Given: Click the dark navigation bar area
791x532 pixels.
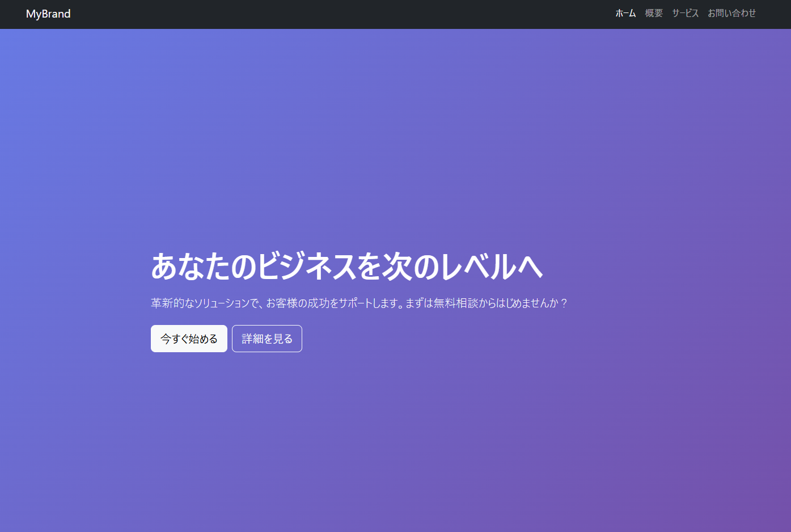Looking at the screenshot, I should click(340, 14).
